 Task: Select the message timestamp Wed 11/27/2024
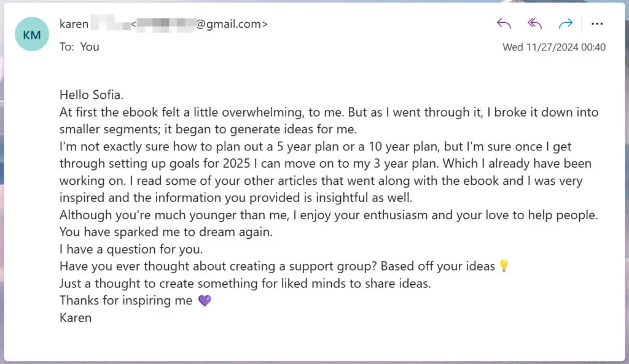pyautogui.click(x=554, y=47)
